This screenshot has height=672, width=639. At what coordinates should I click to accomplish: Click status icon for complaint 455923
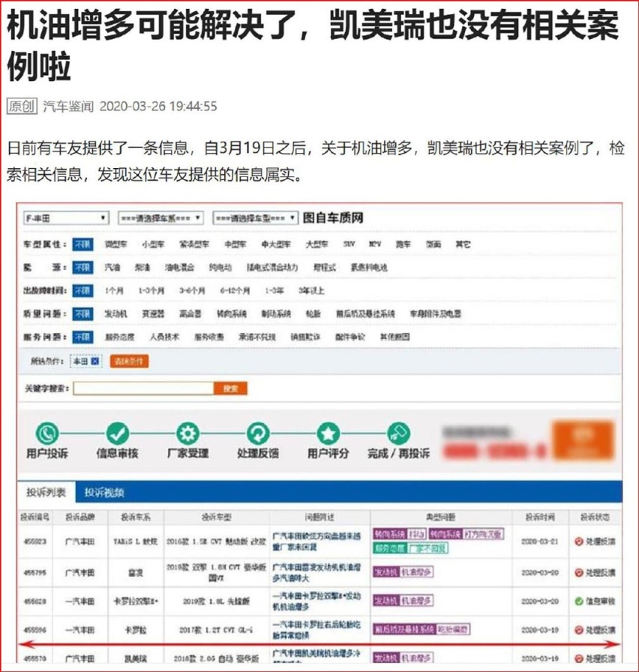[578, 541]
